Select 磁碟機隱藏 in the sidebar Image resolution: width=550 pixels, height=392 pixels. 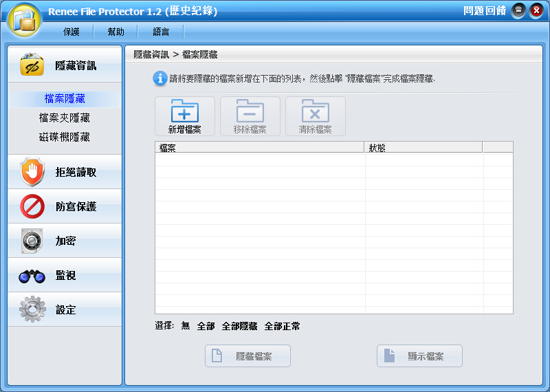[x=65, y=137]
